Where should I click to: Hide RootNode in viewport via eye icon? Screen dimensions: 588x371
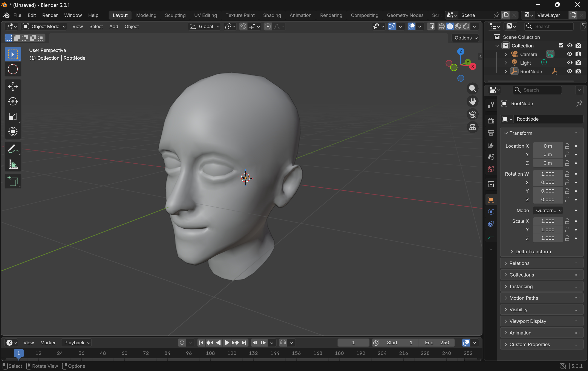[570, 71]
